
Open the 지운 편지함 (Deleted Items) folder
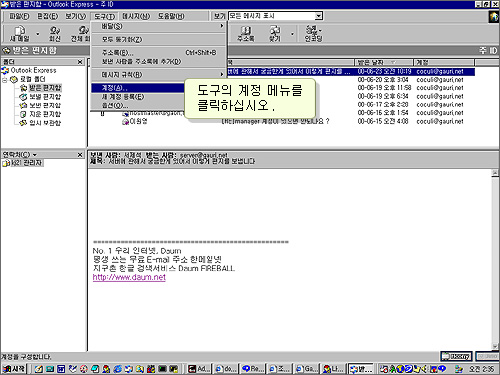(45, 114)
